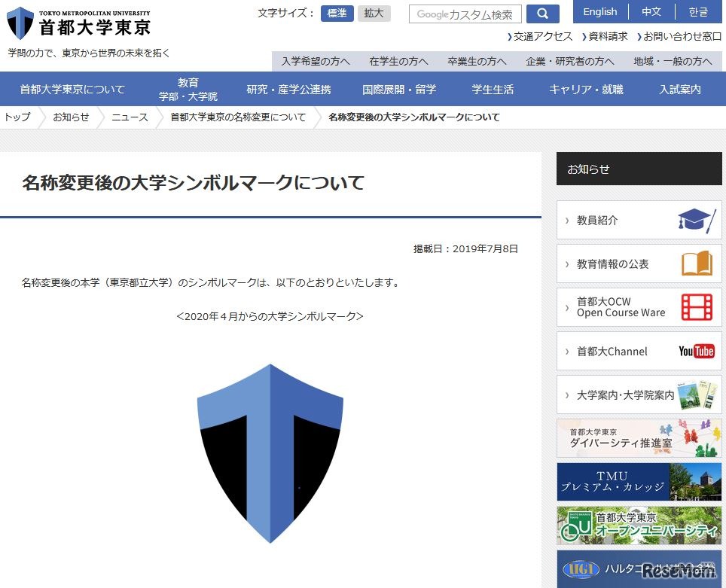The image size is (726, 588).
Task: Click the red film strip icon for 首都大OCW
Action: [697, 306]
